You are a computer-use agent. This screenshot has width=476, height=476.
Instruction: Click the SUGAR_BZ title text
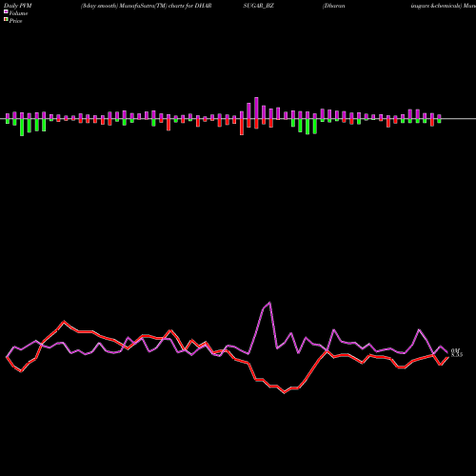[x=259, y=6]
